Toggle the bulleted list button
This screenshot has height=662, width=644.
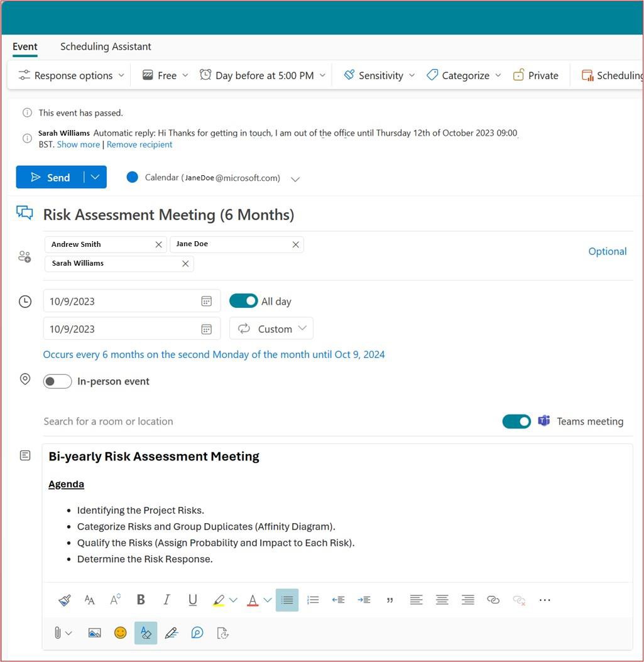[287, 600]
